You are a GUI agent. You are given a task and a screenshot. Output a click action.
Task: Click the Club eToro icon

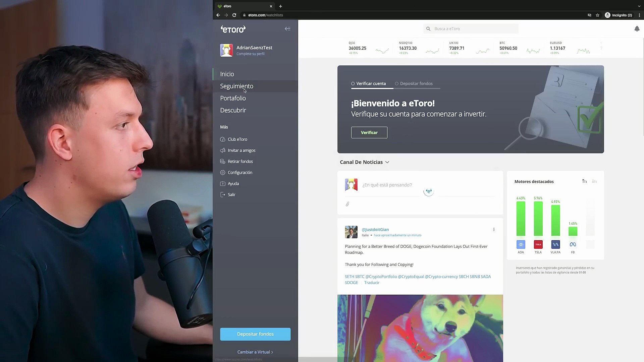[223, 139]
